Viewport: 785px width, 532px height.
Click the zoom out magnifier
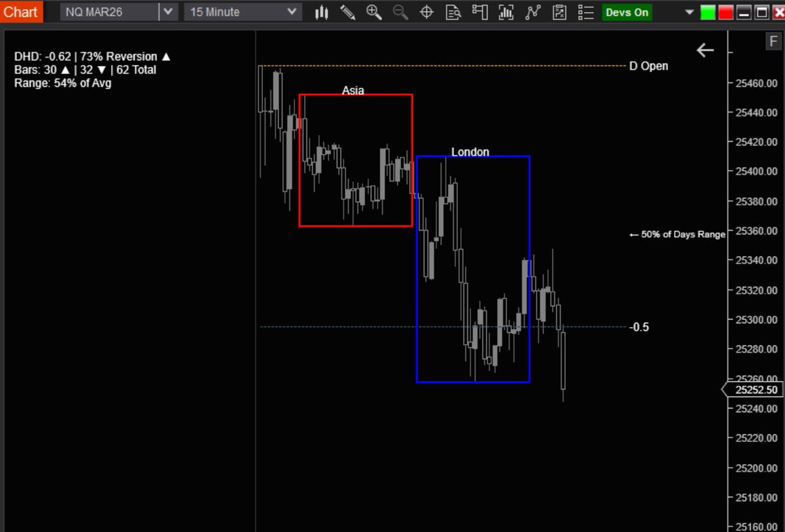[x=400, y=12]
